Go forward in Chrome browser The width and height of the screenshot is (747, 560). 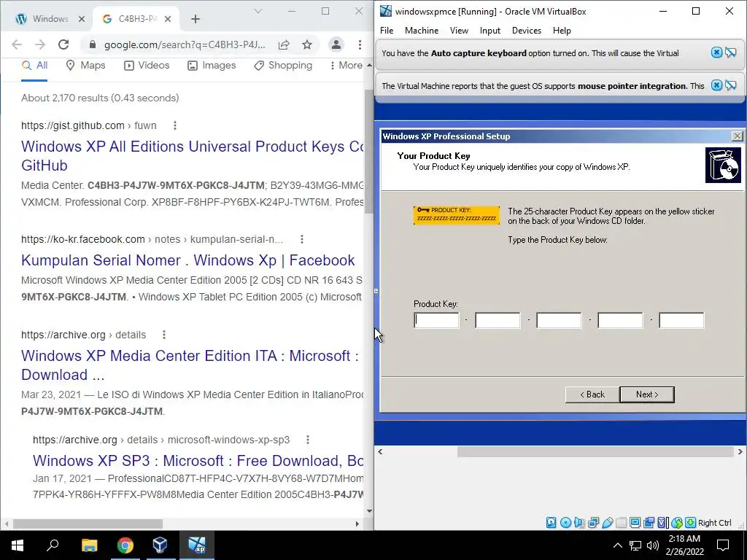tap(40, 44)
